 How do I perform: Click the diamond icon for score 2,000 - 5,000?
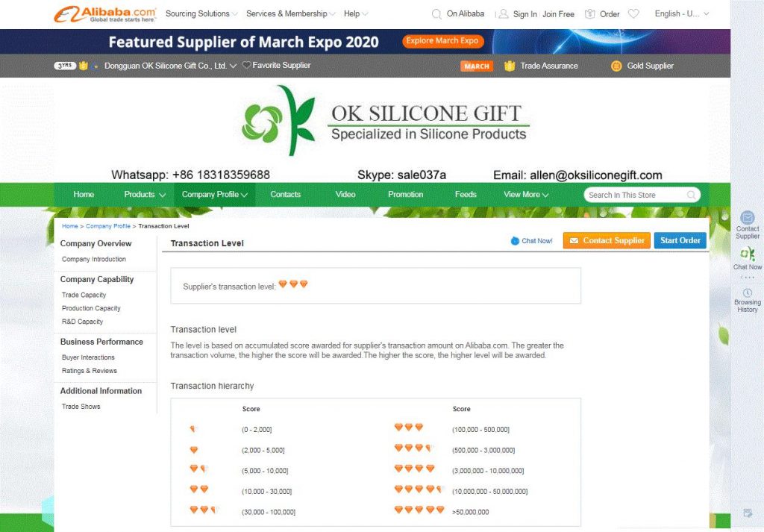194,450
